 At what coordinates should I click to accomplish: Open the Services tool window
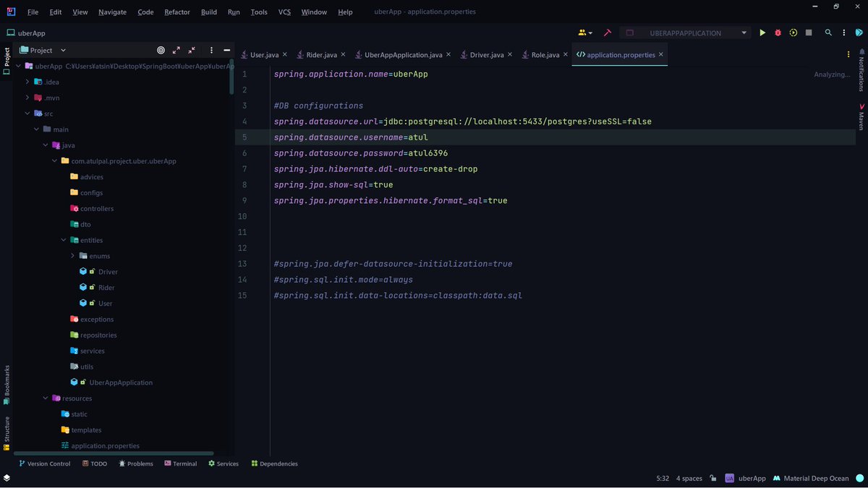click(x=224, y=463)
